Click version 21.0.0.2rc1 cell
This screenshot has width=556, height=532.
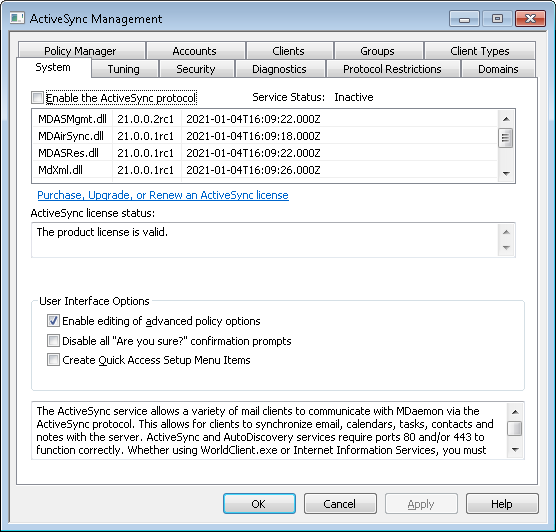pyautogui.click(x=146, y=119)
